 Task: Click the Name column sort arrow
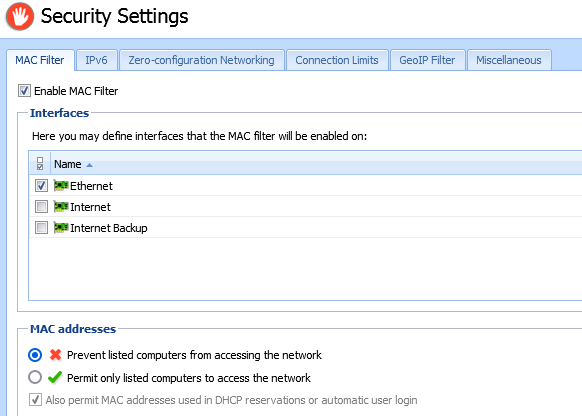[x=89, y=165]
